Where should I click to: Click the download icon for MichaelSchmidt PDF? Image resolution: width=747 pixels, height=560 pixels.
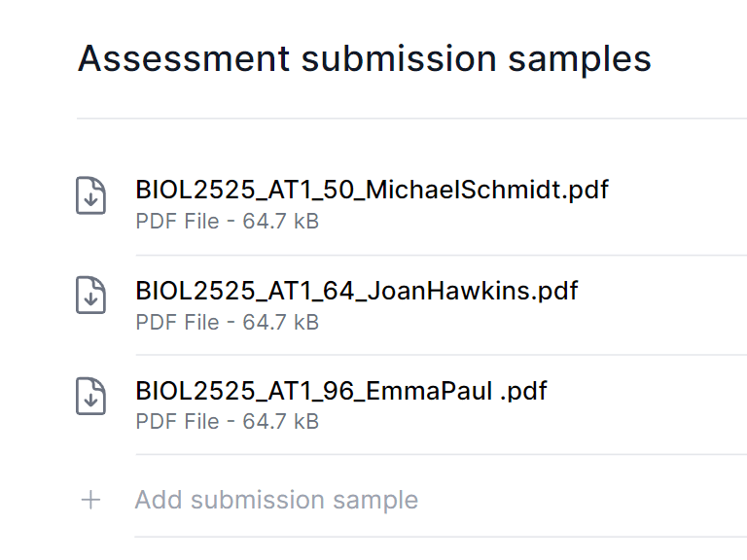[91, 195]
